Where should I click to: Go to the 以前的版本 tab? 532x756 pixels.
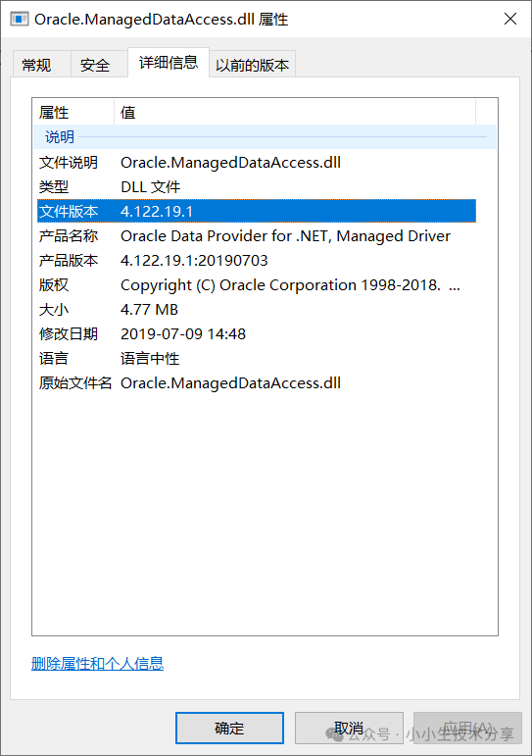(252, 64)
